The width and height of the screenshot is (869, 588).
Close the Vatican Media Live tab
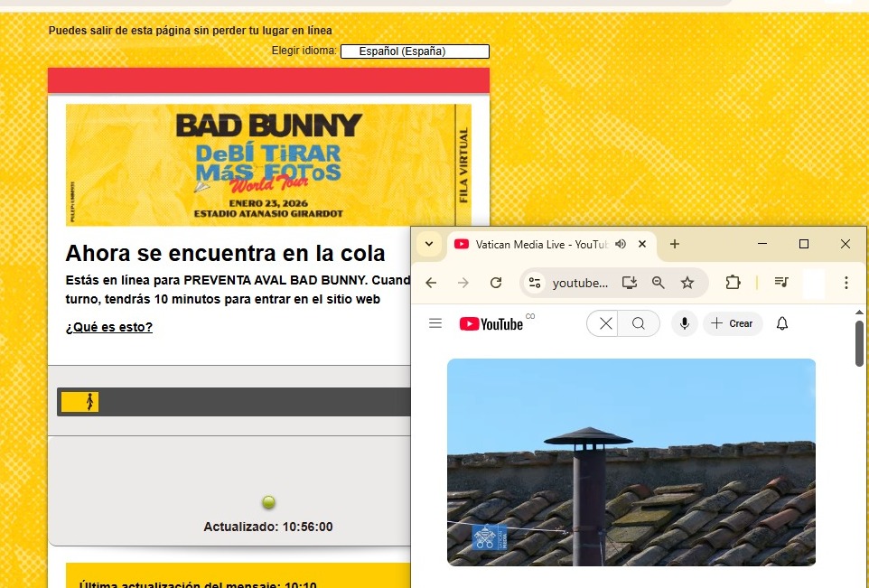coord(642,244)
